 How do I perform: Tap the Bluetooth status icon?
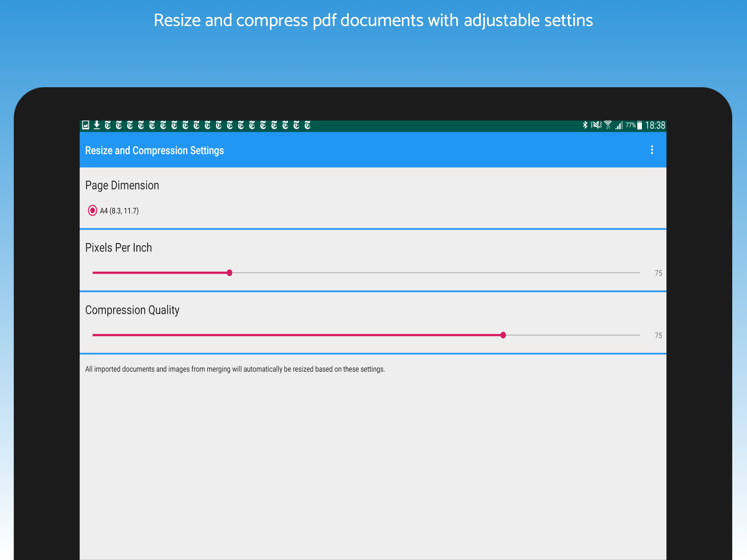[585, 125]
